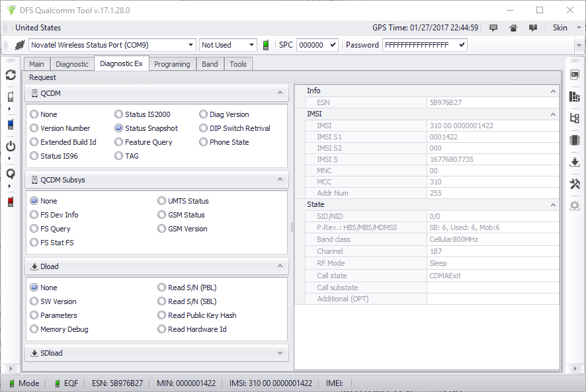586x392 pixels.
Task: Collapse the QCDM Subsys section
Action: click(x=280, y=179)
